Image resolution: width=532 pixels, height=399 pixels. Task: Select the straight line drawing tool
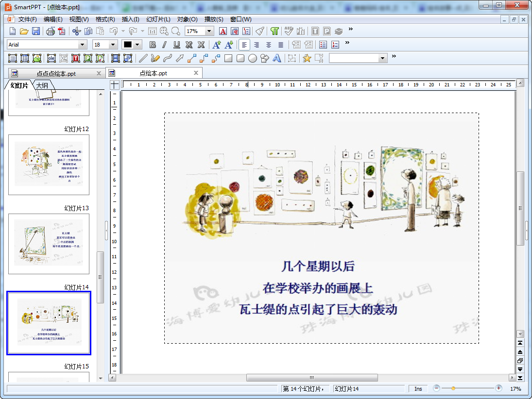tap(143, 58)
